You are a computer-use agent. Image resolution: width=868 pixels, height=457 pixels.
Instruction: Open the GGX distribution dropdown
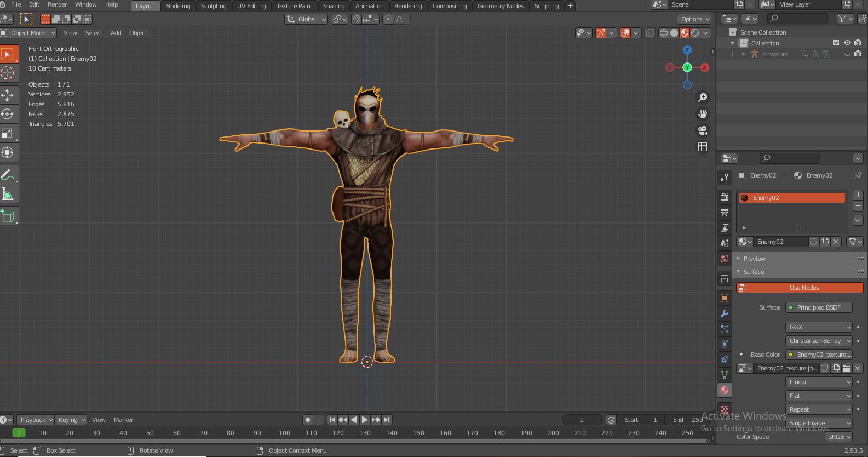819,327
